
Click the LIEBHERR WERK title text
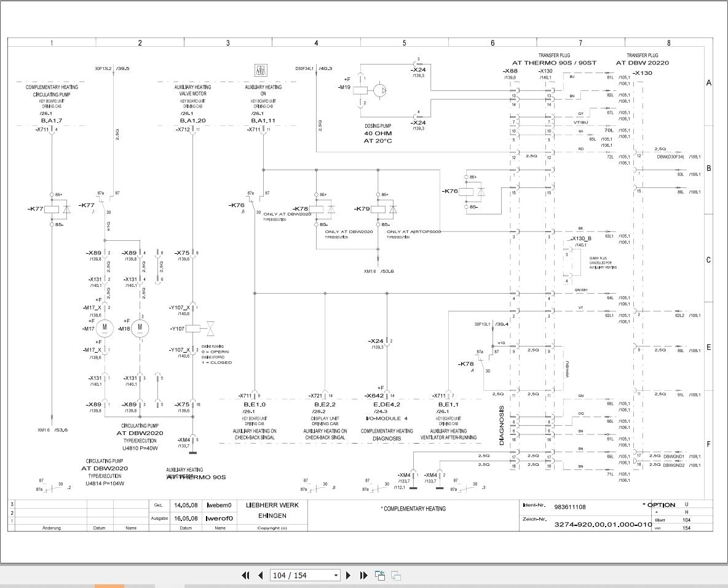272,505
